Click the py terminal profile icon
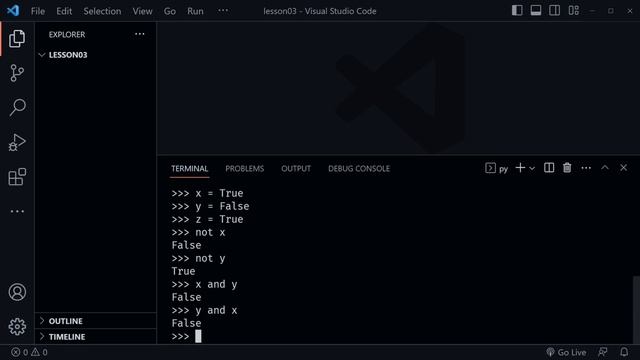The height and width of the screenshot is (360, 640). (x=497, y=168)
